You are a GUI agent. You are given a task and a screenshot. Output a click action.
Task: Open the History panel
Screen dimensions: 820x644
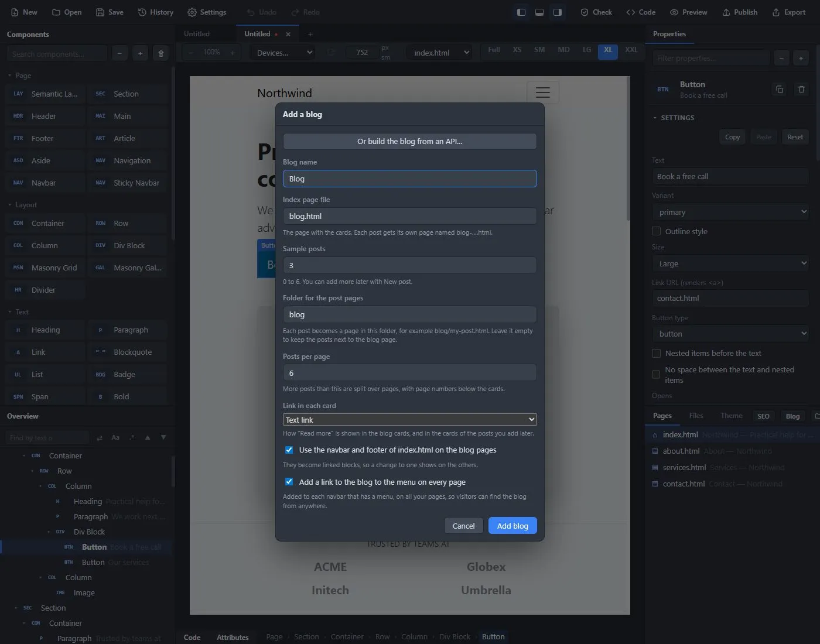(x=155, y=12)
